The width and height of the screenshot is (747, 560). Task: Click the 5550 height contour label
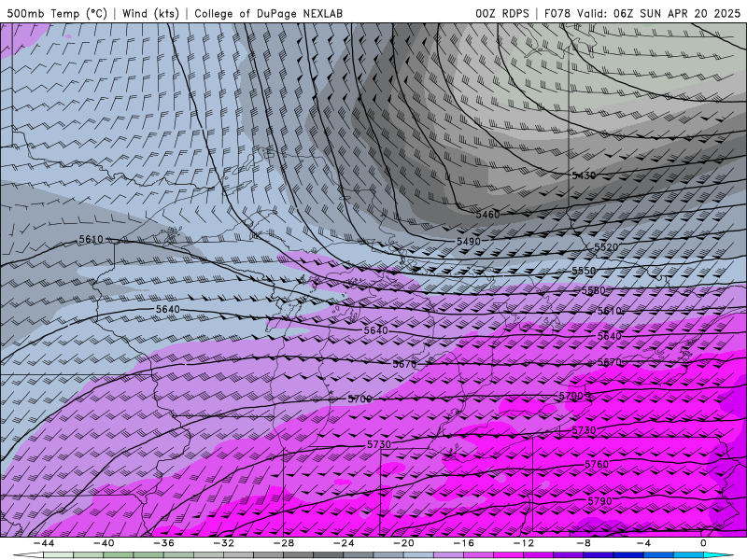(585, 271)
